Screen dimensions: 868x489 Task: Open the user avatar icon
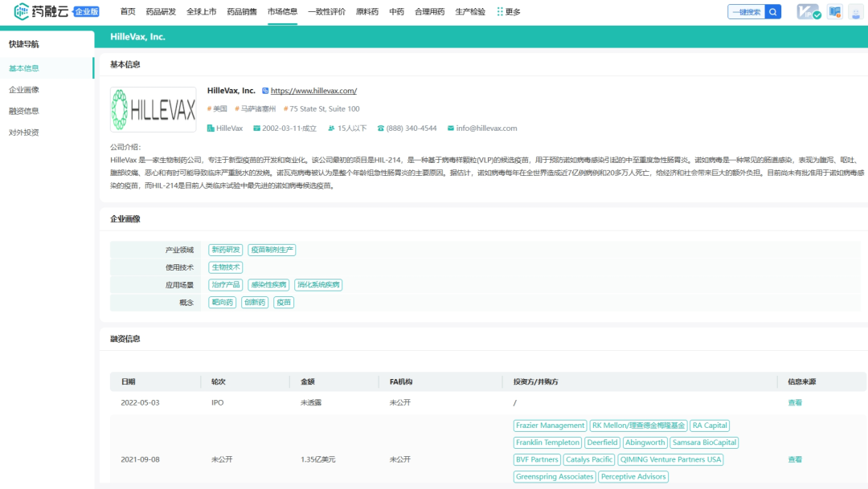[x=855, y=12]
